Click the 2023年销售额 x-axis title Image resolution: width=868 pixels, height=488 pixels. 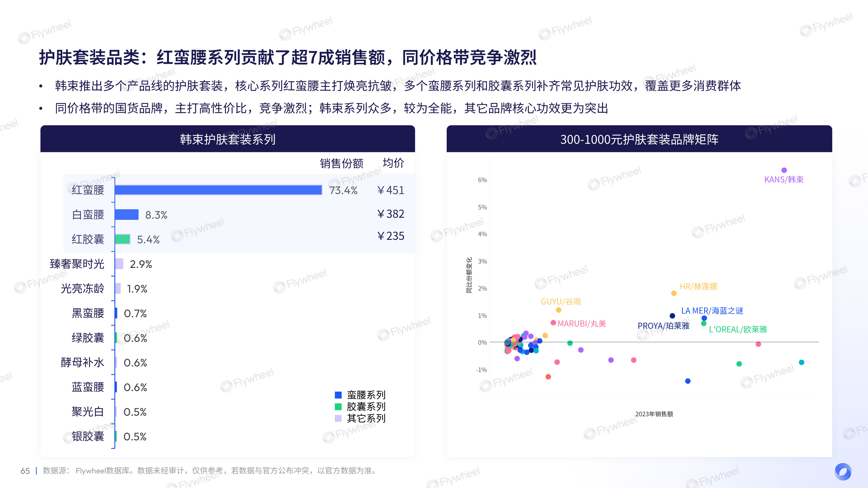(x=654, y=414)
